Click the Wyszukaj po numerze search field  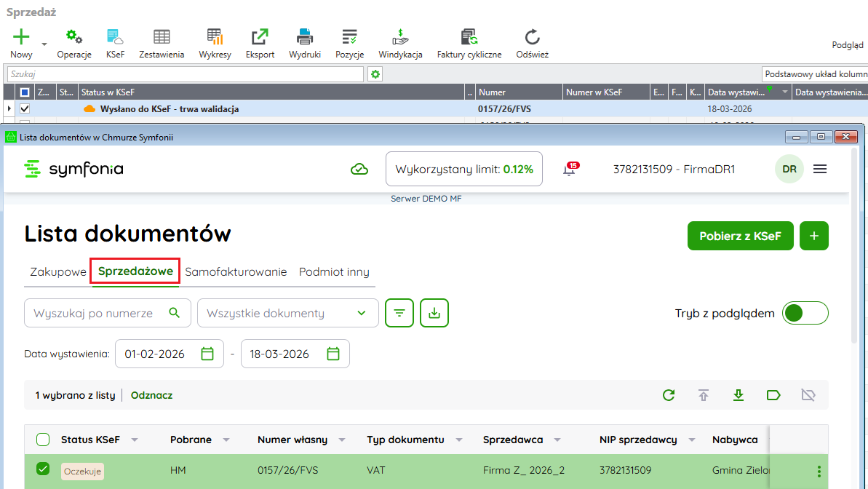point(99,313)
